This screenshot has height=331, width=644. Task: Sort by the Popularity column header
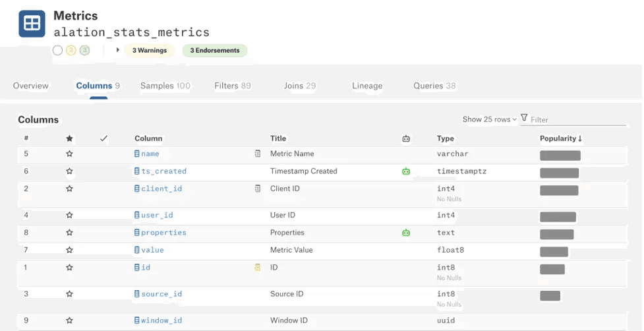coord(561,138)
